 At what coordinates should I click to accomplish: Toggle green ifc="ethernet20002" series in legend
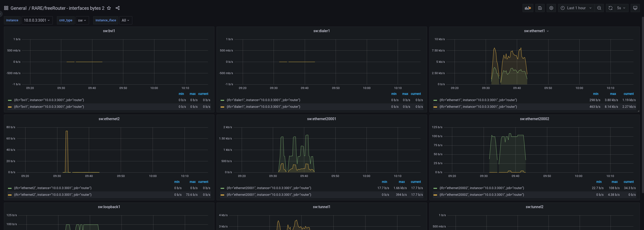click(482, 188)
